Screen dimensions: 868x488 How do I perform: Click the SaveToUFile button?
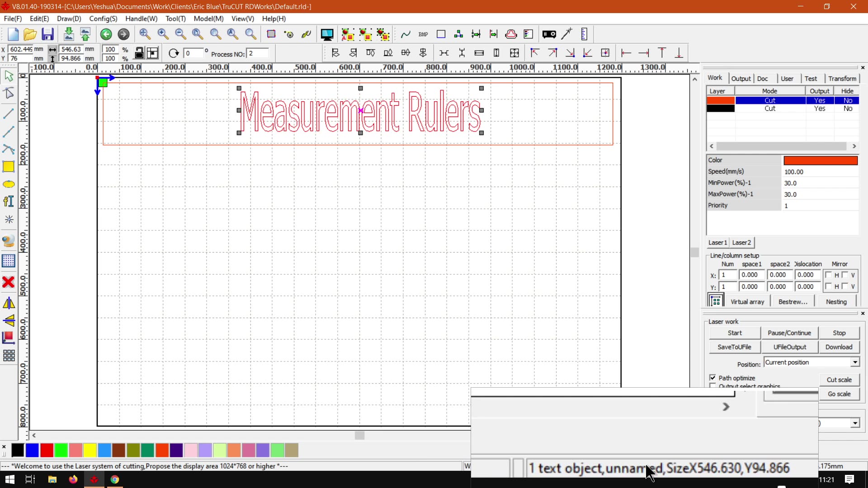click(x=734, y=347)
